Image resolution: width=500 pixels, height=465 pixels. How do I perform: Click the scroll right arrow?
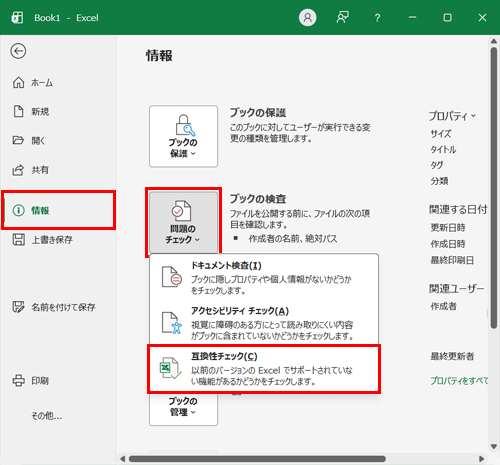pos(481,459)
